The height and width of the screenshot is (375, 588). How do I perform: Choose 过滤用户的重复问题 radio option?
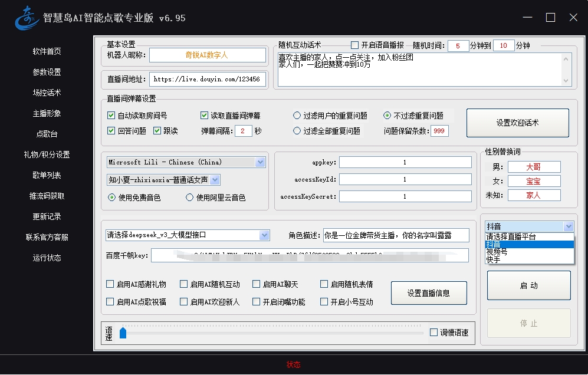(297, 116)
